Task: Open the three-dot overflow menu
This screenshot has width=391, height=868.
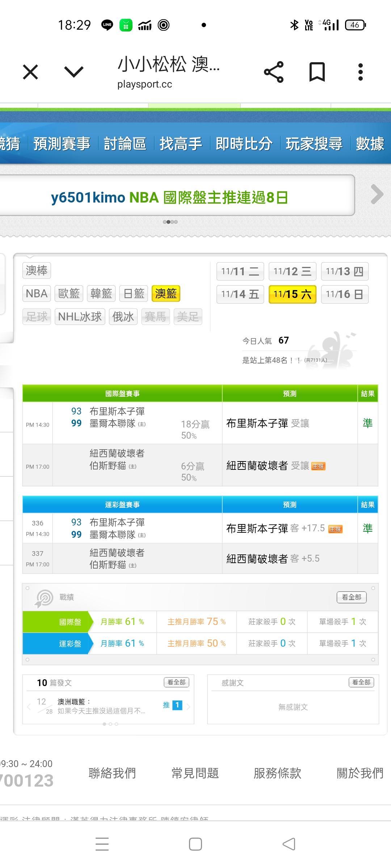Action: pos(360,72)
